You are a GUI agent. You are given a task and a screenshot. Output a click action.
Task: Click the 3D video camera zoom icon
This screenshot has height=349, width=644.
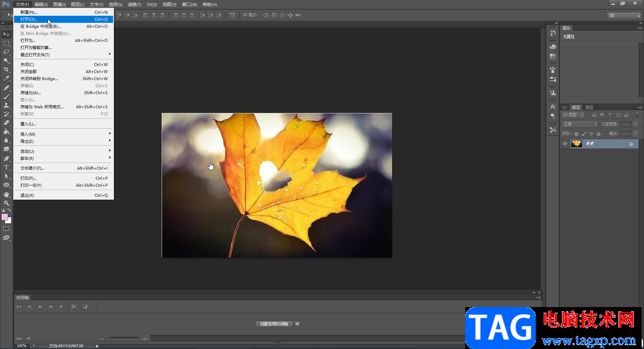[x=299, y=15]
